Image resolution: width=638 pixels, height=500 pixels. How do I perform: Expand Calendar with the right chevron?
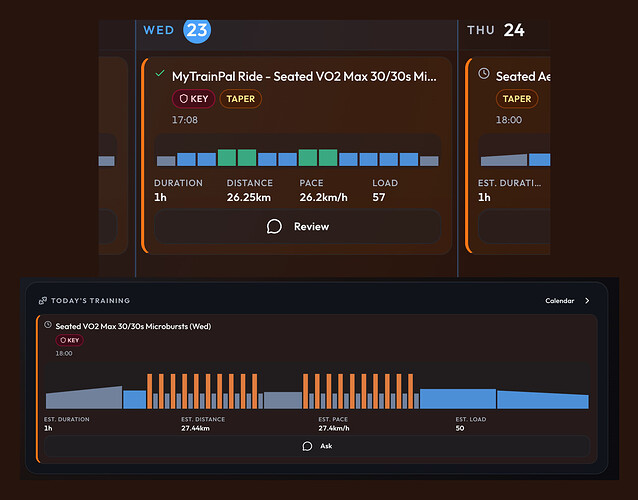point(587,301)
